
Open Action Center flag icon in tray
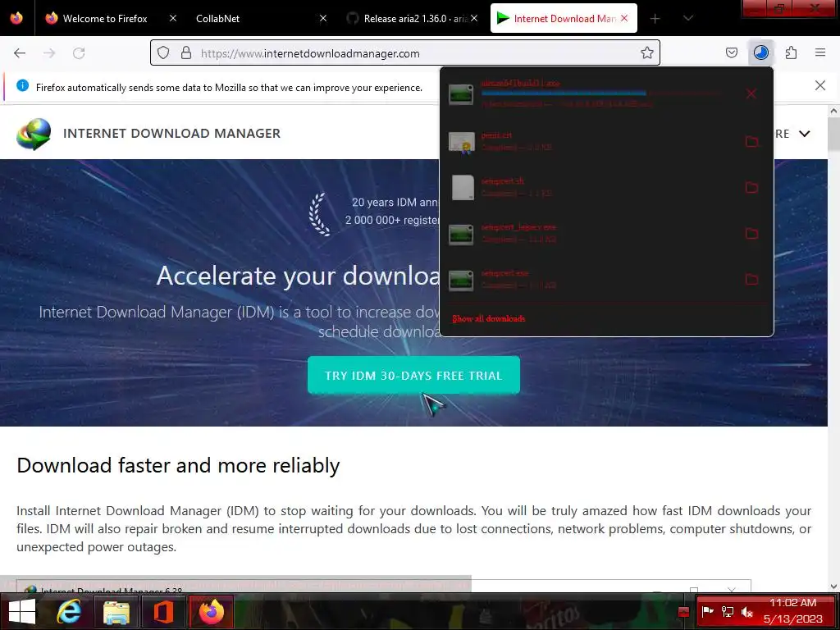pos(707,611)
